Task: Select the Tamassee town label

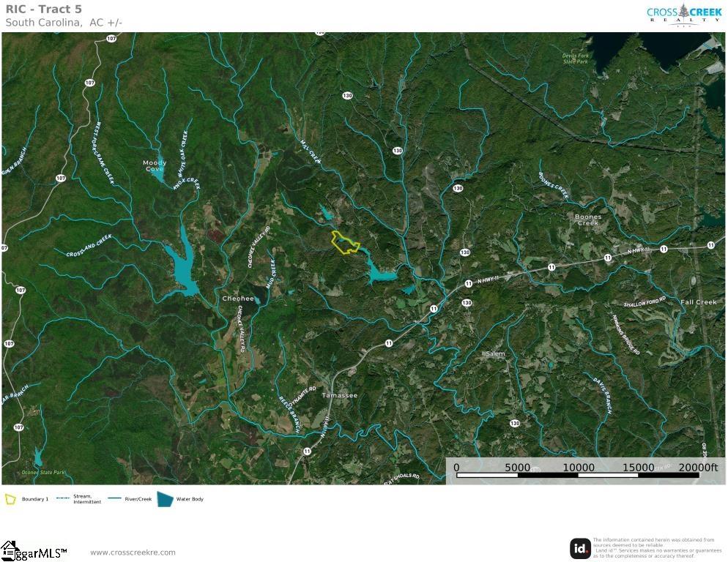Action: pos(340,395)
